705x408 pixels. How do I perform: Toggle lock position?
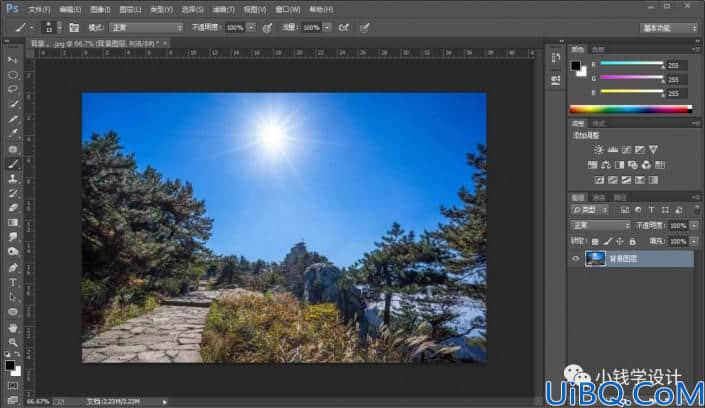[x=620, y=242]
